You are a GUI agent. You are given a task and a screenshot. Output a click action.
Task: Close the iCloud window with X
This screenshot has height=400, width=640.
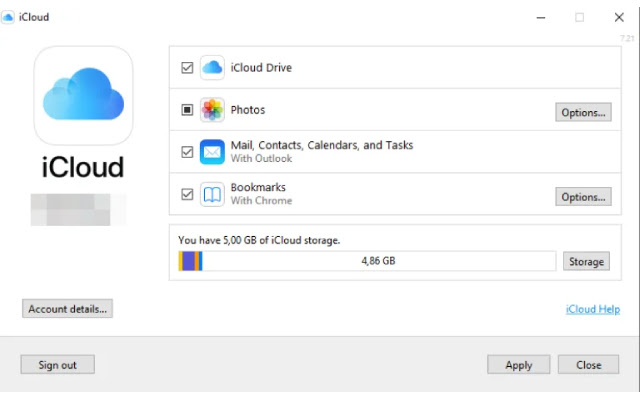coord(619,18)
